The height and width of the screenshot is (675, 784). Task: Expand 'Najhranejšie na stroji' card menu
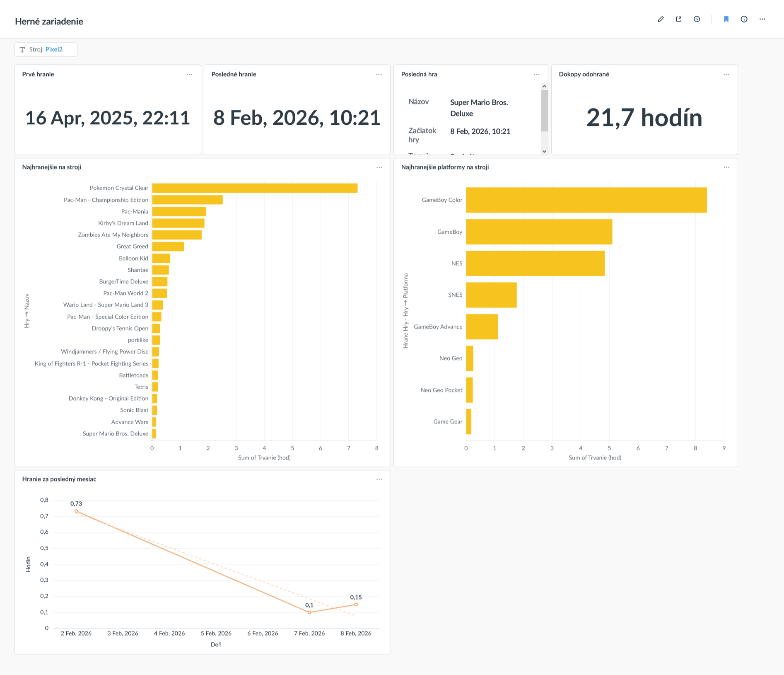click(x=379, y=167)
